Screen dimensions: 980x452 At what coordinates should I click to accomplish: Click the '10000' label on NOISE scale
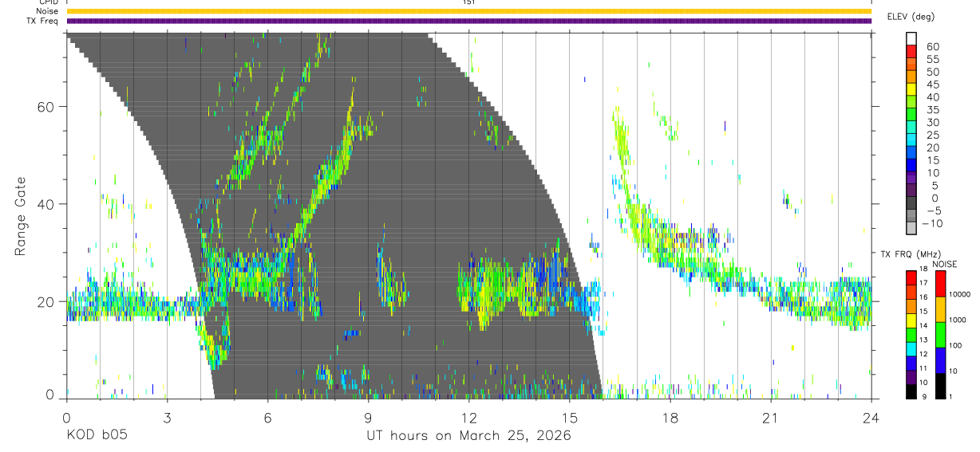coord(959,295)
